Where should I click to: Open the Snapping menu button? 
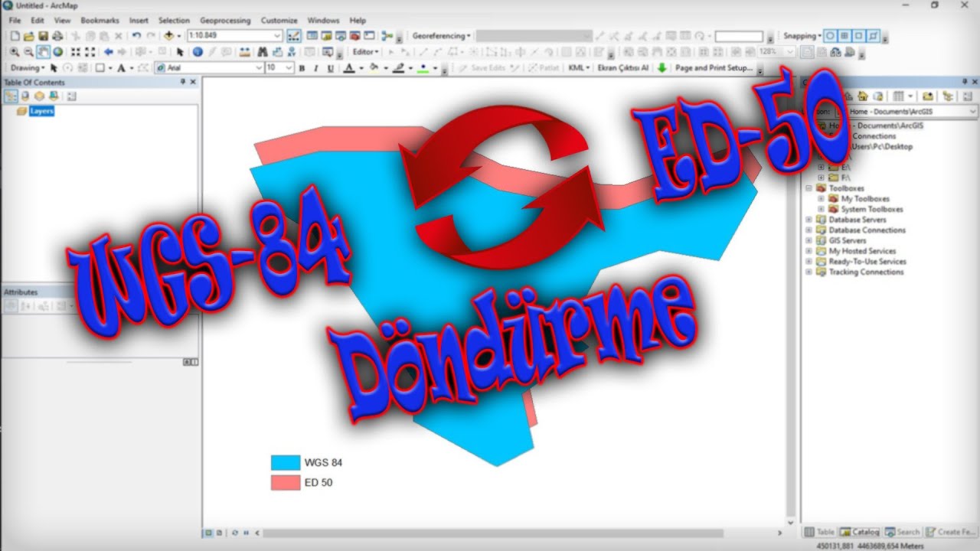(802, 36)
